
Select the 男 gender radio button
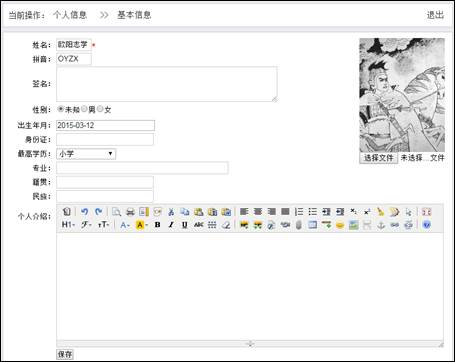(85, 109)
